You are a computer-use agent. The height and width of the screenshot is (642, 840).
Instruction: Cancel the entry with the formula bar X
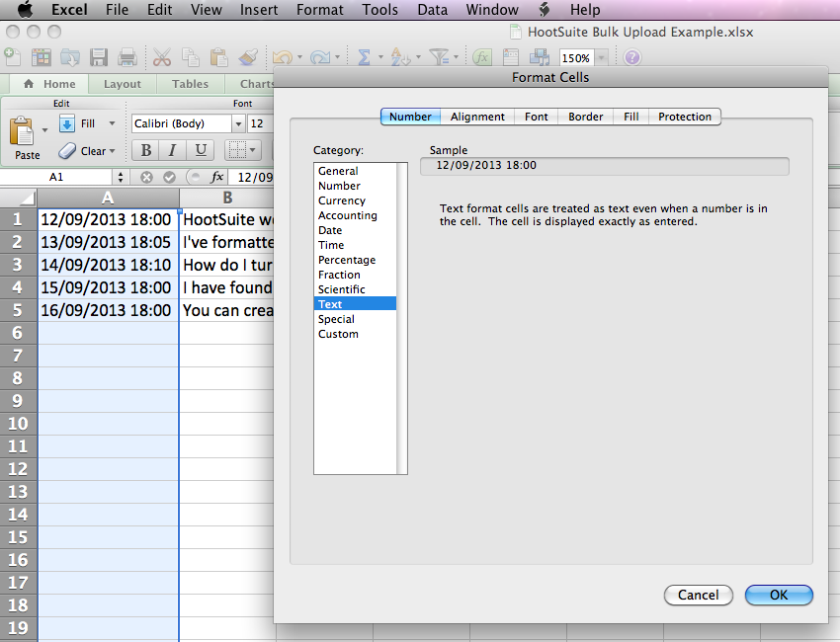tap(146, 177)
